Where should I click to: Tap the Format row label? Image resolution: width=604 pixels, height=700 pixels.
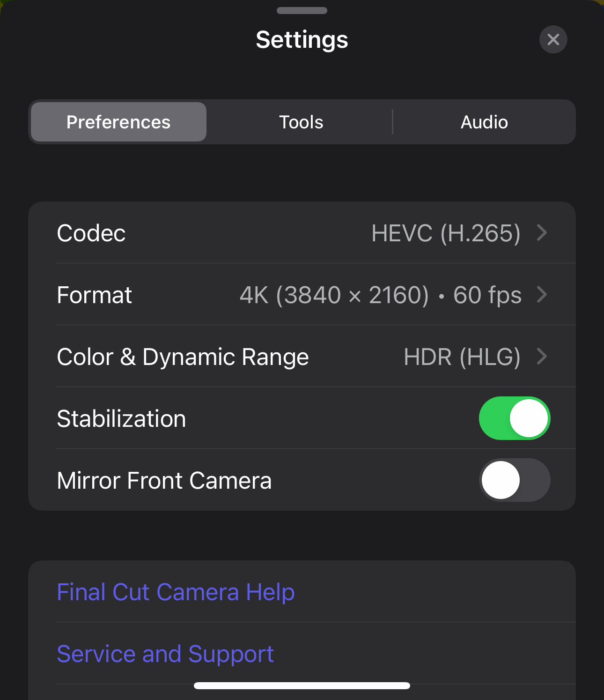point(95,295)
